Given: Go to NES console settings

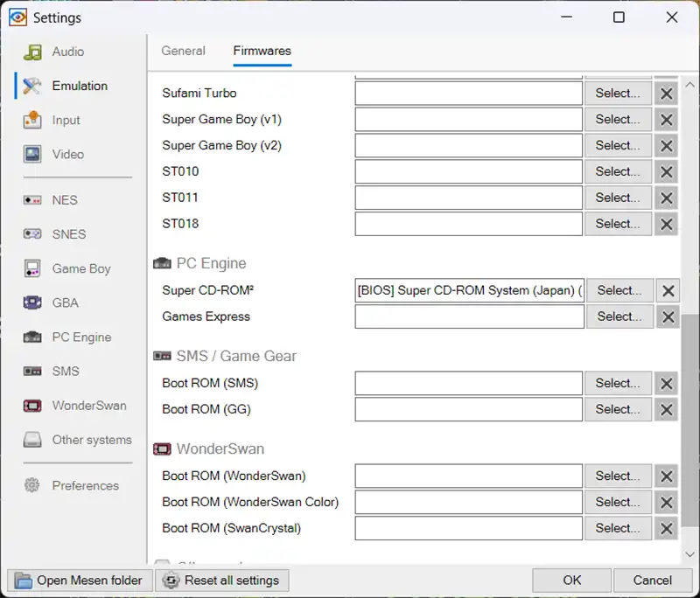Looking at the screenshot, I should pos(64,200).
